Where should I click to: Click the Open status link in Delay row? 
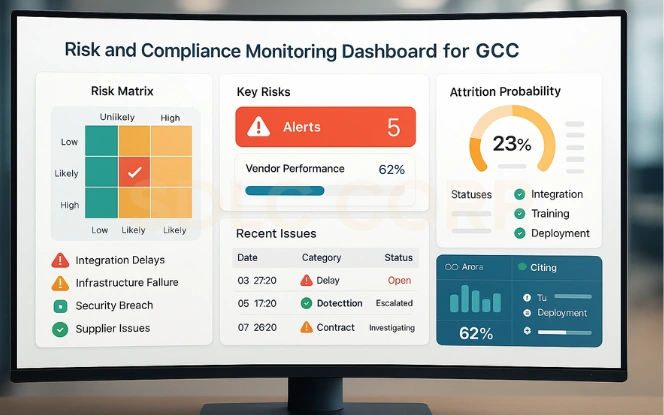pos(399,280)
